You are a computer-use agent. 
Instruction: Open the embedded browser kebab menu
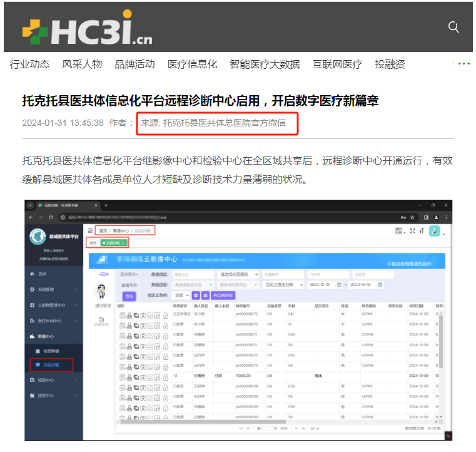[446, 217]
